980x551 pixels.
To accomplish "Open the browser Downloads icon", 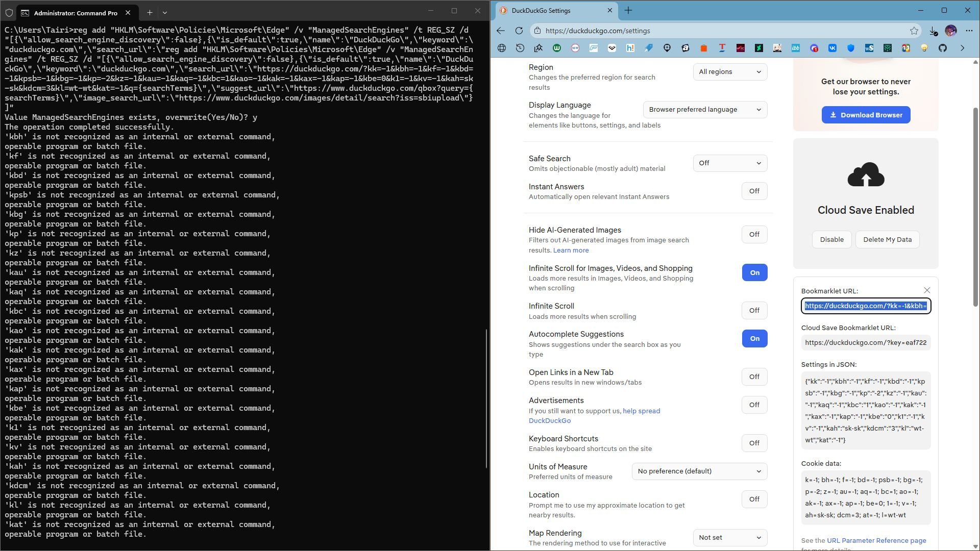I will (933, 31).
